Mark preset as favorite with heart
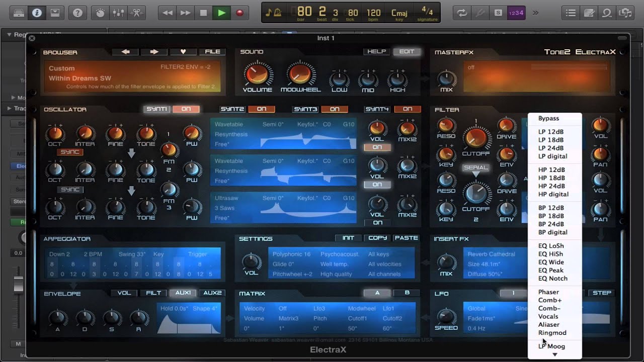This screenshot has width=644, height=362. tap(183, 52)
